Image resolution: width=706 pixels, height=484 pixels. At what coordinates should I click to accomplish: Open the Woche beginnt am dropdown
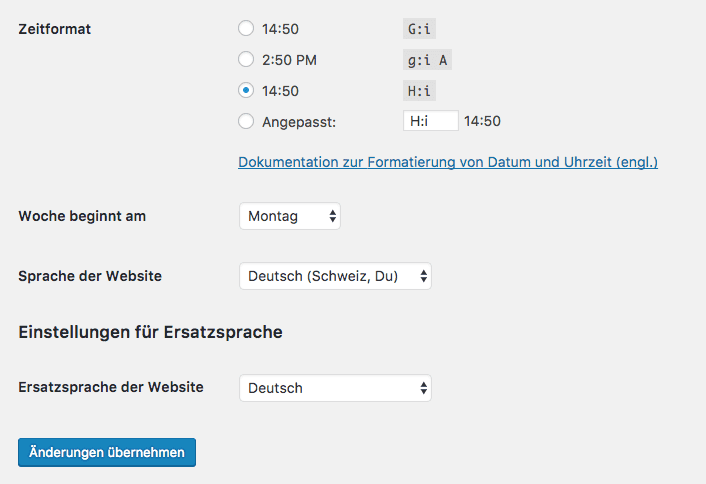point(290,216)
